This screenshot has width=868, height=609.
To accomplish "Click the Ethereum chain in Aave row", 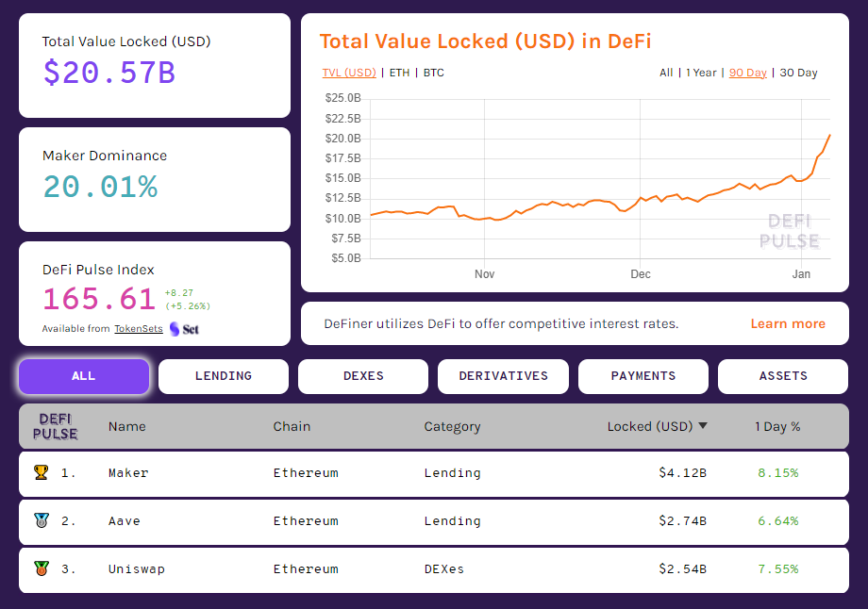I will click(x=306, y=521).
